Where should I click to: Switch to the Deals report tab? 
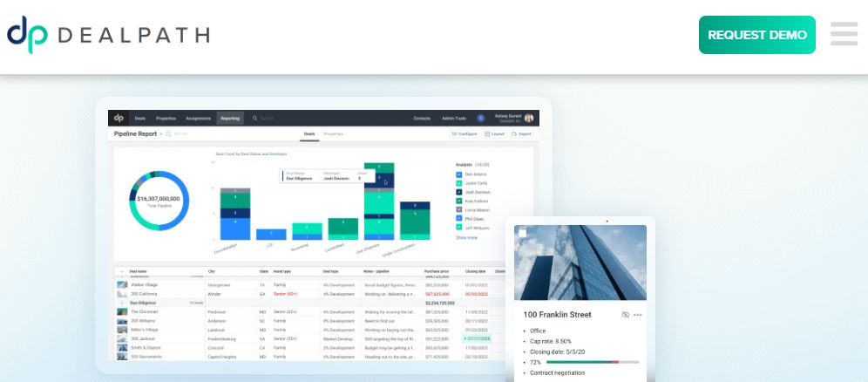(309, 134)
